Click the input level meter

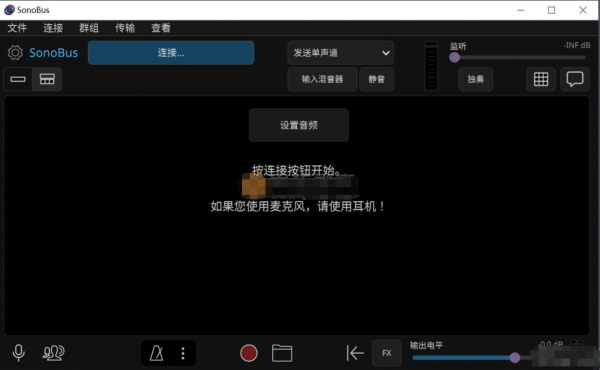click(431, 66)
